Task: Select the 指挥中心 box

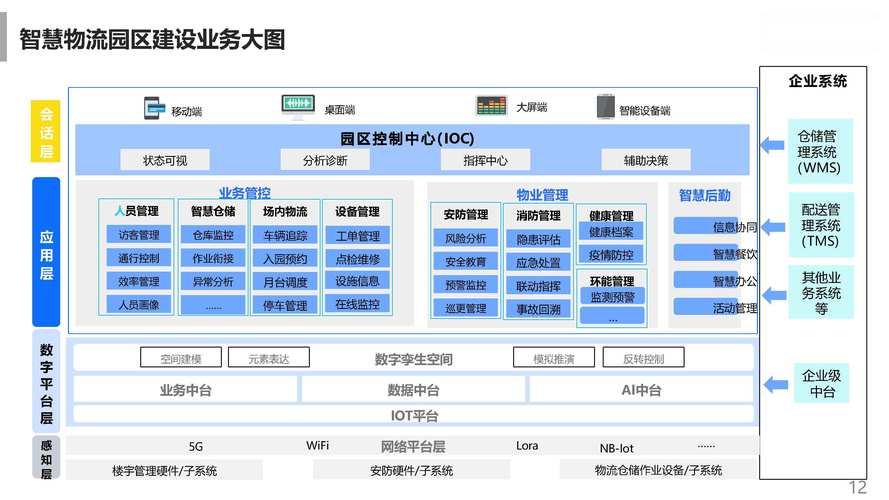Action: [485, 160]
